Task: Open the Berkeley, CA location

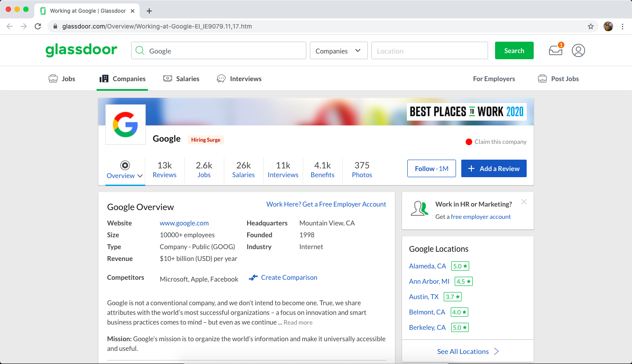Action: 427,327
